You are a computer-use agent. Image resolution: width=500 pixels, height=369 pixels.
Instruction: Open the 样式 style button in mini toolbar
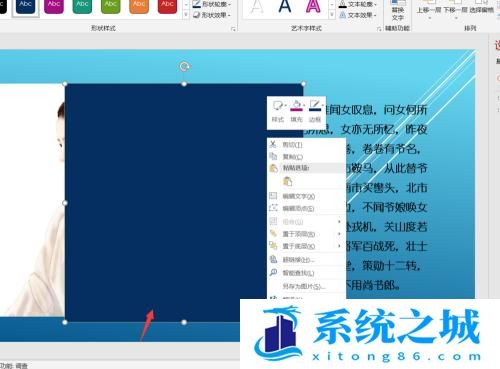pyautogui.click(x=278, y=111)
